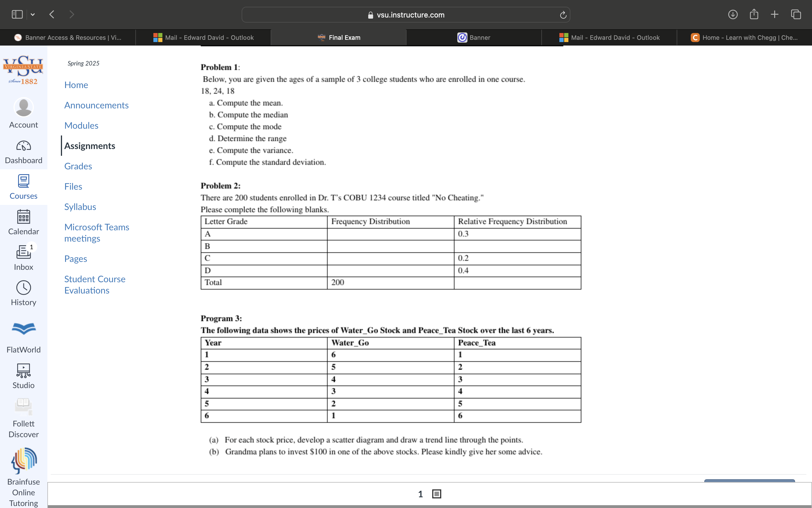This screenshot has width=812, height=508.
Task: Go back with the browser back arrow
Action: coord(52,14)
